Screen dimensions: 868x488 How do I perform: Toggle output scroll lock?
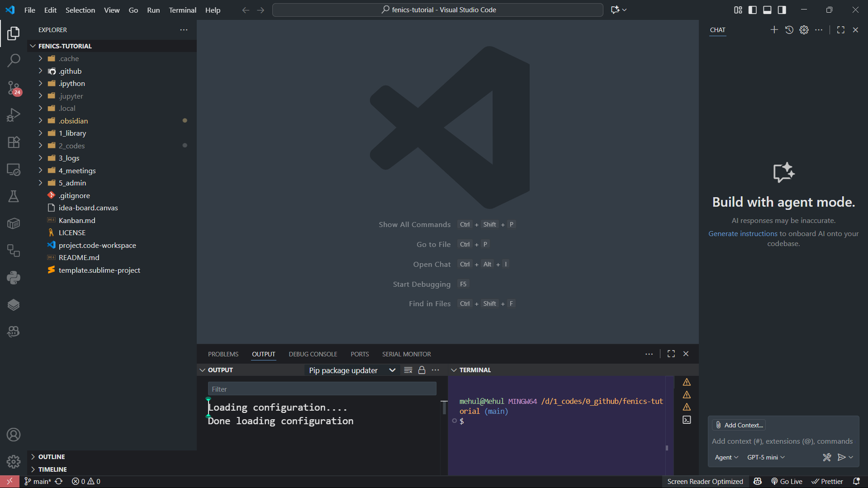422,370
